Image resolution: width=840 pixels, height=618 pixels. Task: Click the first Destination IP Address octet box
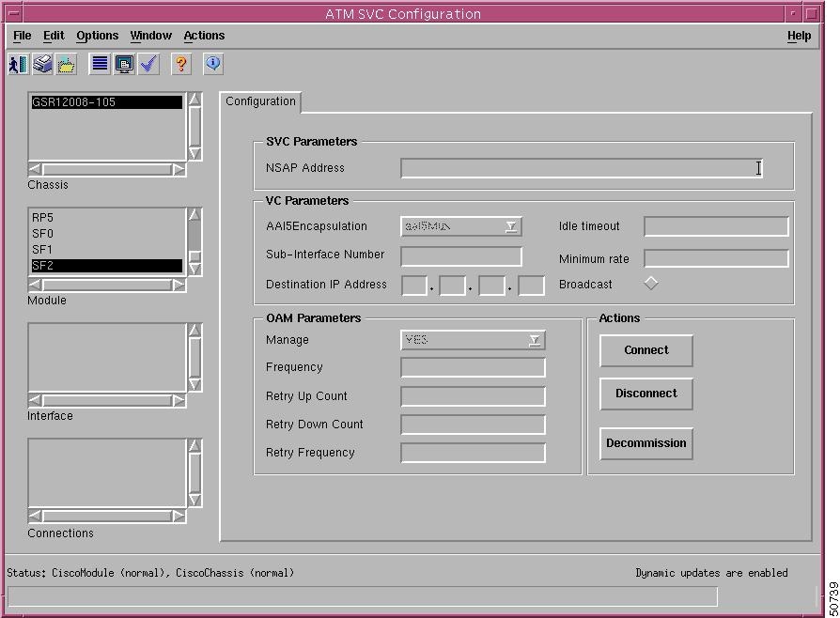414,286
